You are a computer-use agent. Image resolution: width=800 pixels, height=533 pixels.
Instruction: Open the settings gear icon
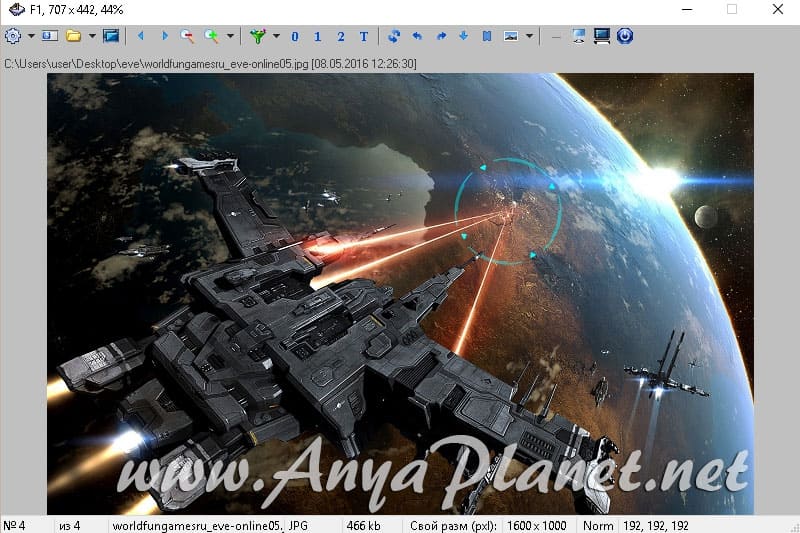(13, 36)
